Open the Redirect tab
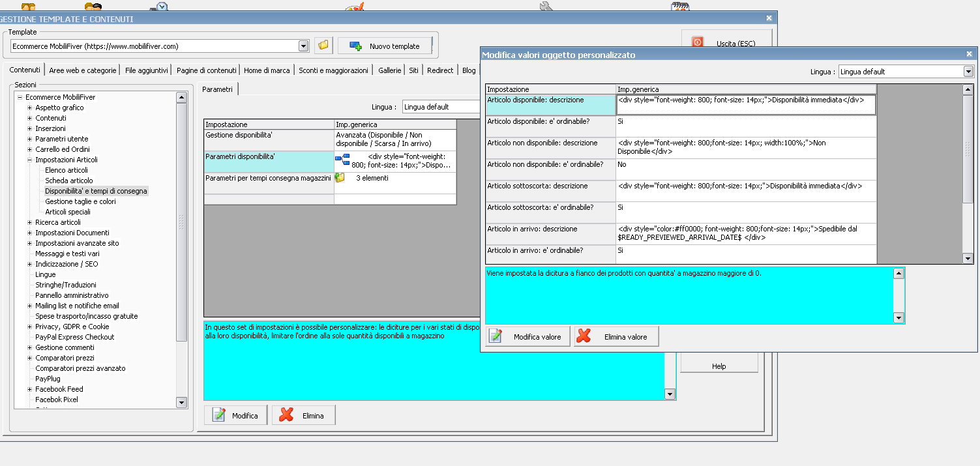Viewport: 980px width, 466px height. (440, 70)
